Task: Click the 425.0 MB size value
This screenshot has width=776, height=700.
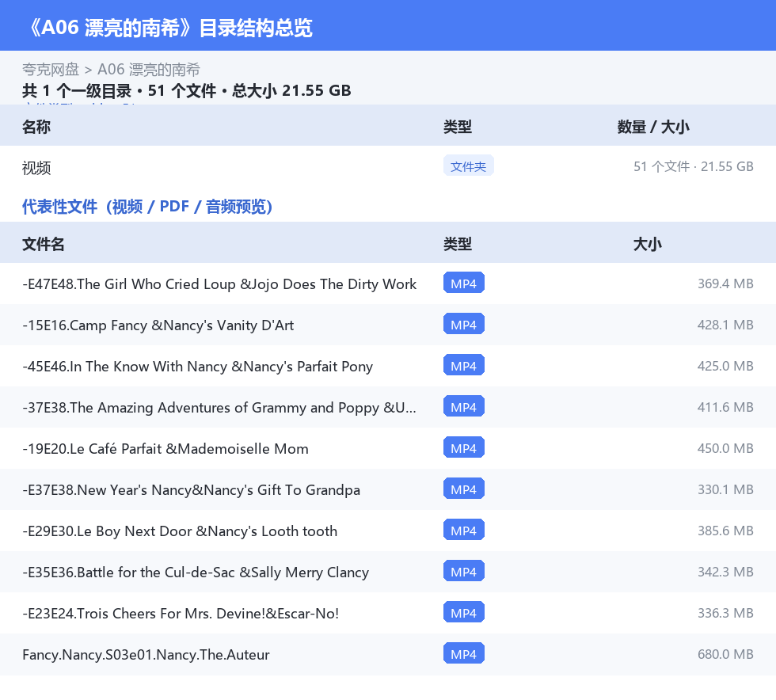Action: pos(725,366)
